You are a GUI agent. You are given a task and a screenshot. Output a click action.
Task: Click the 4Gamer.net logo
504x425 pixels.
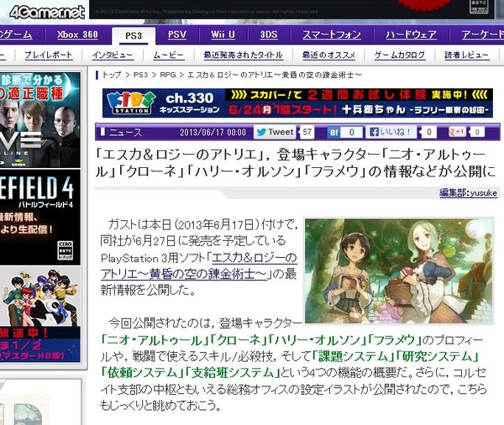tap(46, 13)
